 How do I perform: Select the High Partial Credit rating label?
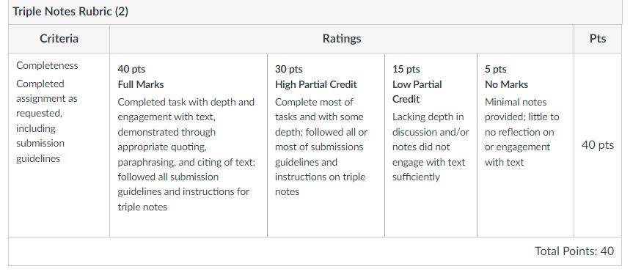(x=316, y=84)
